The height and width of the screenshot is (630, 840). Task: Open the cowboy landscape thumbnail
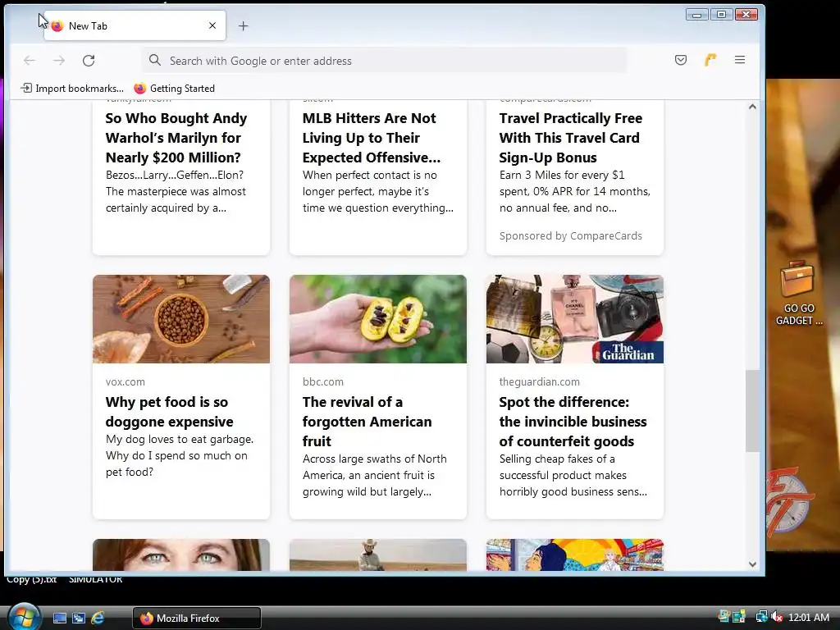[377, 555]
